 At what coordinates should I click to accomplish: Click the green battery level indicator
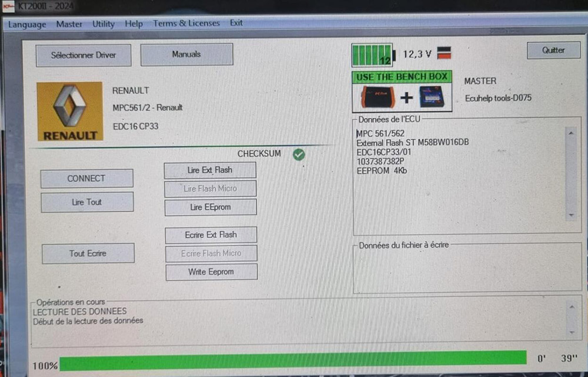coord(372,55)
